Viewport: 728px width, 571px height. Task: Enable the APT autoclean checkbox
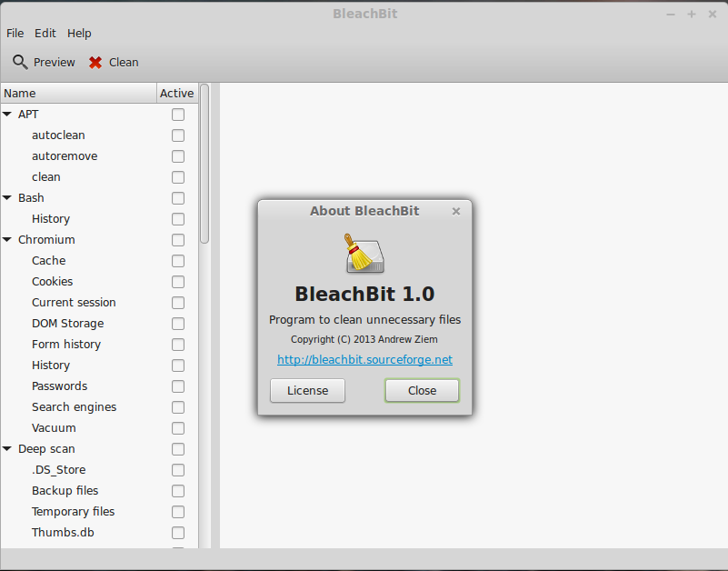point(178,135)
